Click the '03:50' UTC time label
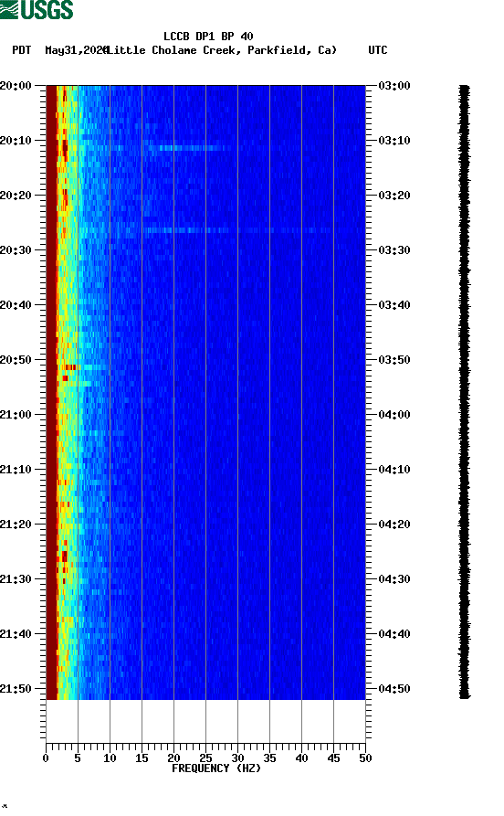Viewport: 504px width, 816px height. 394,360
